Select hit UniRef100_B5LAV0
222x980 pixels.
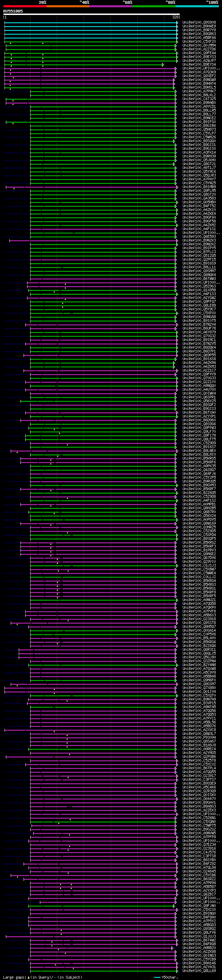click(199, 638)
